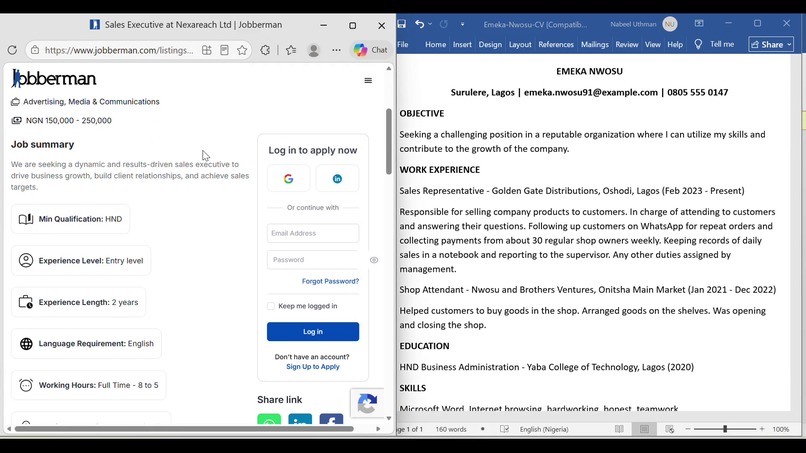Sign in with Google icon button
Screen dimensions: 806x453
tap(288, 178)
